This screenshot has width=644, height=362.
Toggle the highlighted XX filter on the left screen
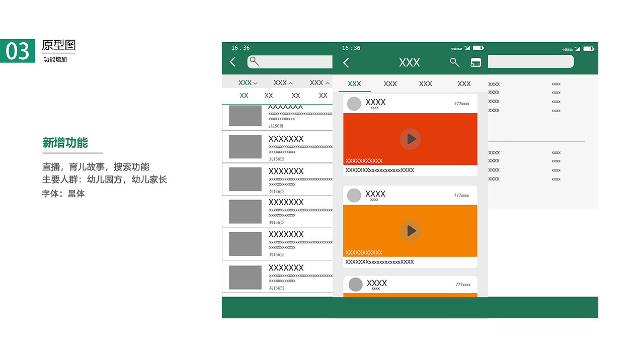[x=244, y=96]
